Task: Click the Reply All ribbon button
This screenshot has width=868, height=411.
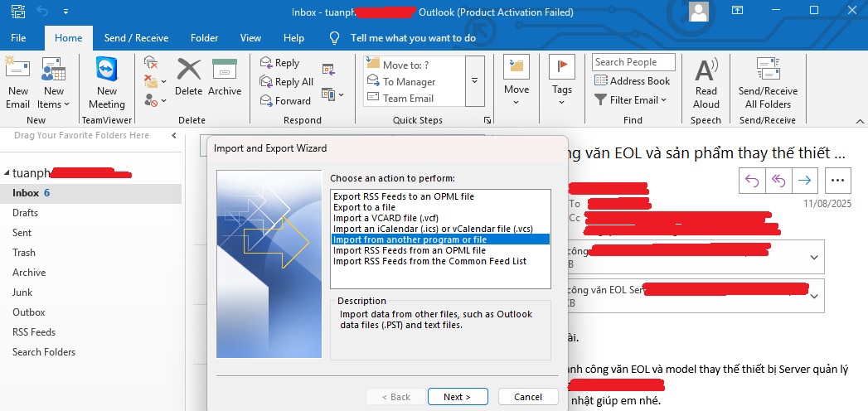Action: [287, 82]
